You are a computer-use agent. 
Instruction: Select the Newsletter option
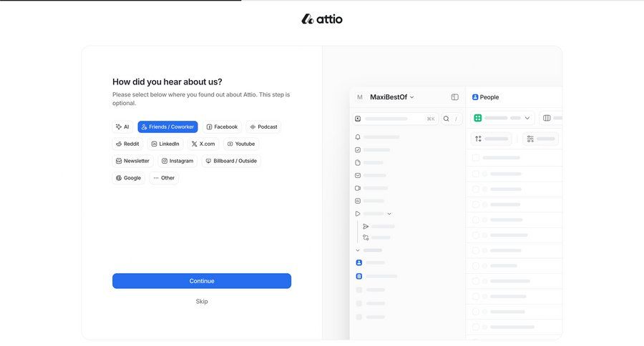point(132,161)
